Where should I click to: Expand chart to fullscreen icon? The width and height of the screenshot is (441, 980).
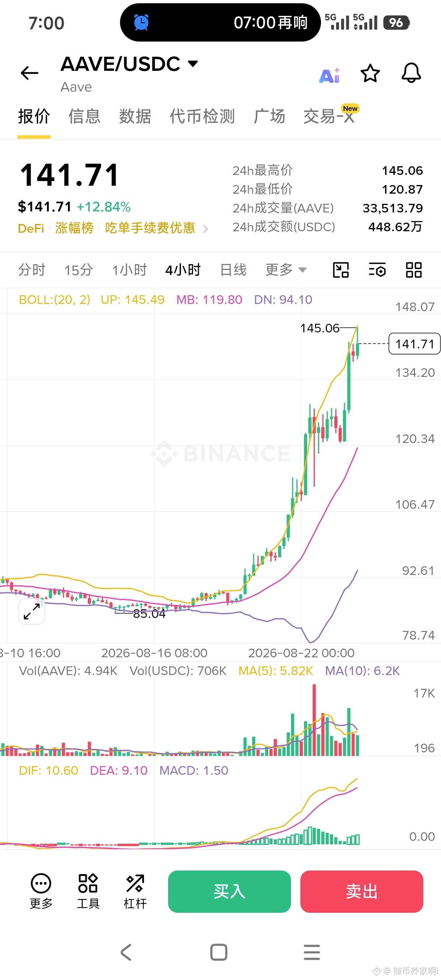tap(31, 611)
